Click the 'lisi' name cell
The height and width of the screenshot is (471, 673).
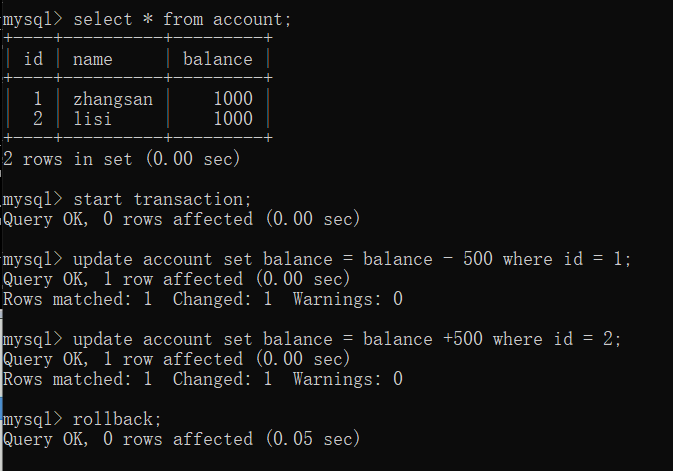(93, 119)
